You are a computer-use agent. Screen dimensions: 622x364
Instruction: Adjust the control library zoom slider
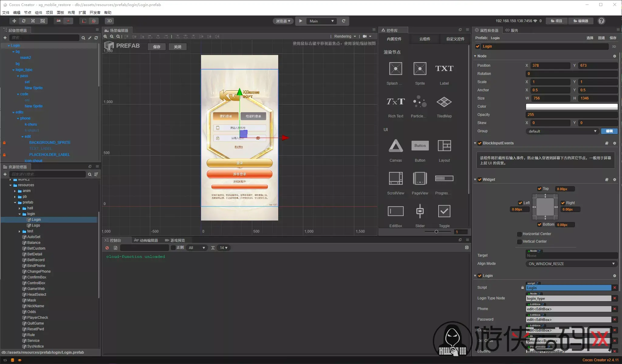click(x=436, y=232)
